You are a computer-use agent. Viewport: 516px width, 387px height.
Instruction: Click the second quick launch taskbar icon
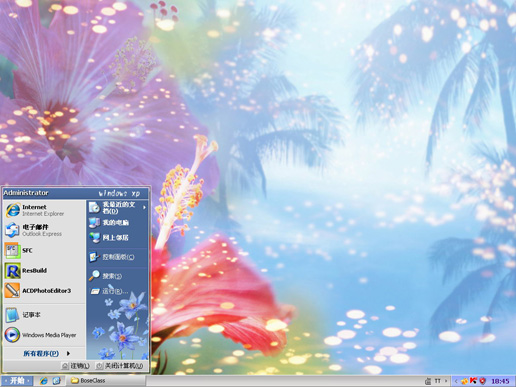(x=57, y=380)
